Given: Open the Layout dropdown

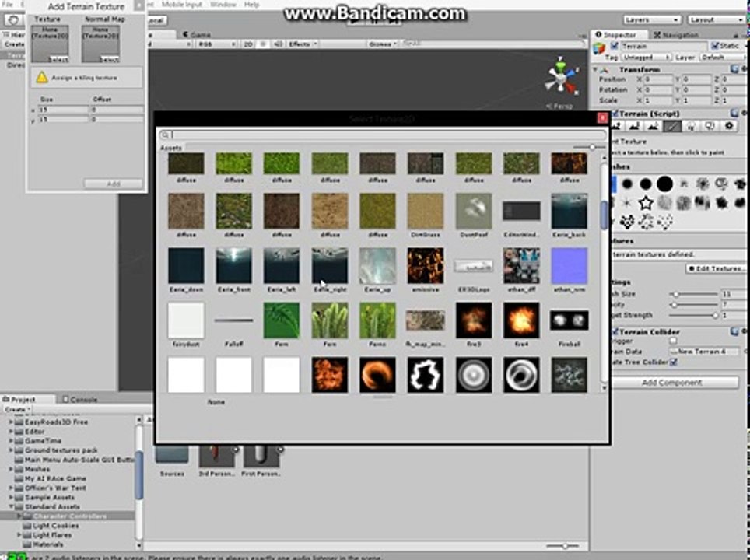Looking at the screenshot, I should [x=717, y=19].
